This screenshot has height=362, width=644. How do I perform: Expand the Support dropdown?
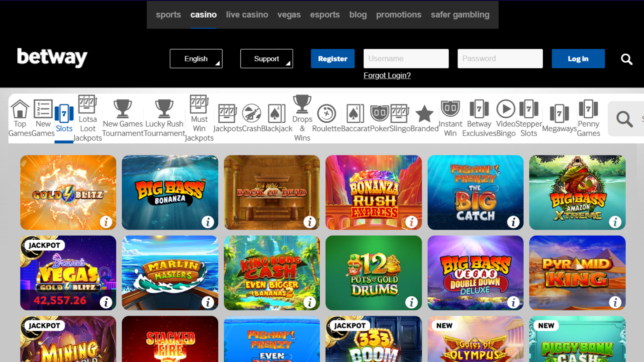(x=267, y=59)
